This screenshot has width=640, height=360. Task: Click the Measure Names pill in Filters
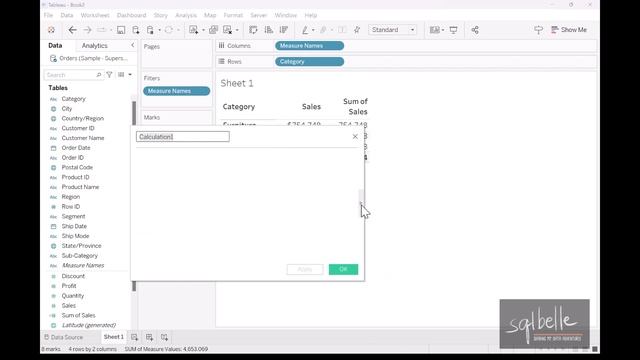[x=176, y=91]
